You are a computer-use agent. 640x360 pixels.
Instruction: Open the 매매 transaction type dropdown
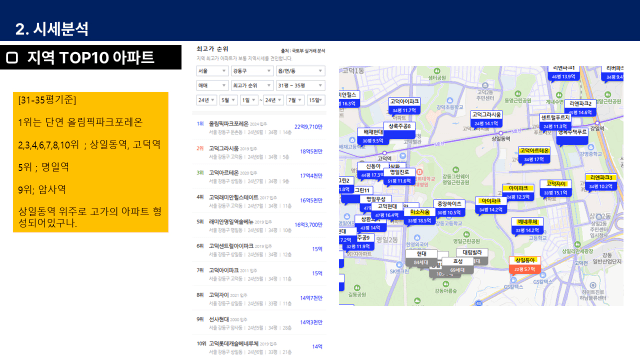(212, 85)
